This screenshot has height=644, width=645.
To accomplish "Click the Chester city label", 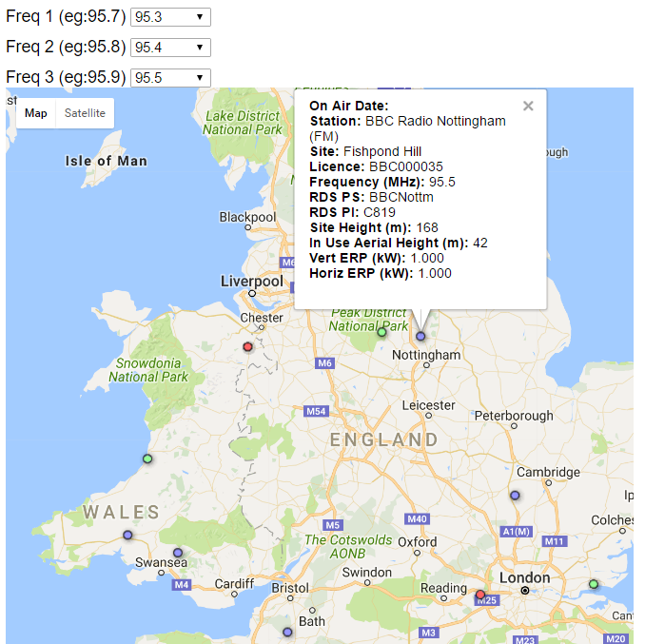I will [262, 318].
